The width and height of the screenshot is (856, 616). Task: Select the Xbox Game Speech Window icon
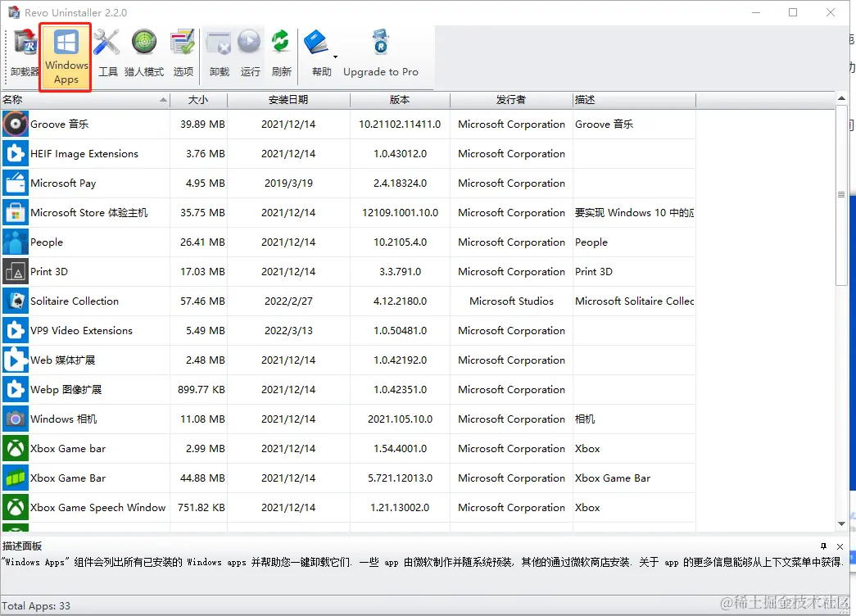tap(16, 507)
